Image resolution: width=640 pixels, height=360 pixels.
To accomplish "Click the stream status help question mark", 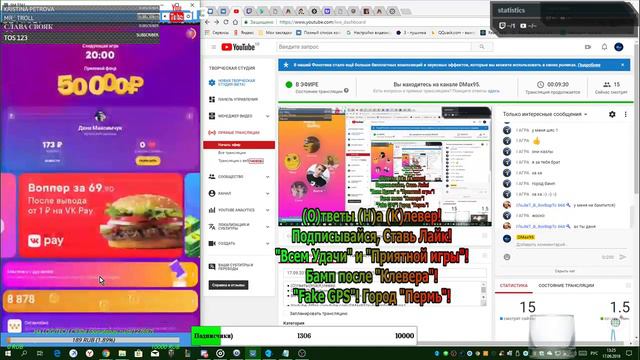I will (x=346, y=91).
